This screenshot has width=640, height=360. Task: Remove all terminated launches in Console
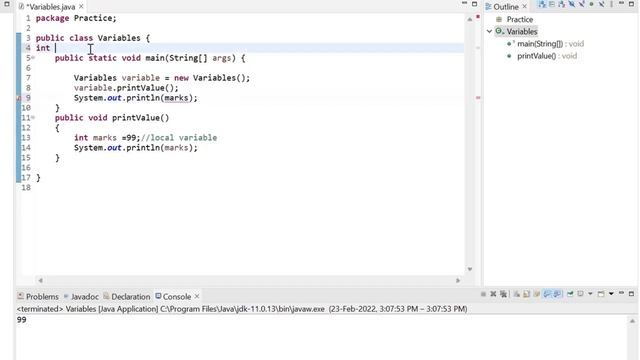503,294
